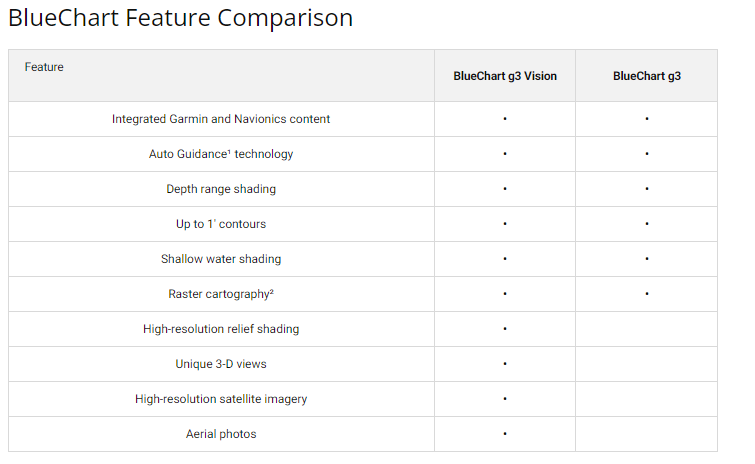Viewport: 755px width, 464px height.
Task: Click the High-resolution satellite imagery label
Action: [221, 399]
